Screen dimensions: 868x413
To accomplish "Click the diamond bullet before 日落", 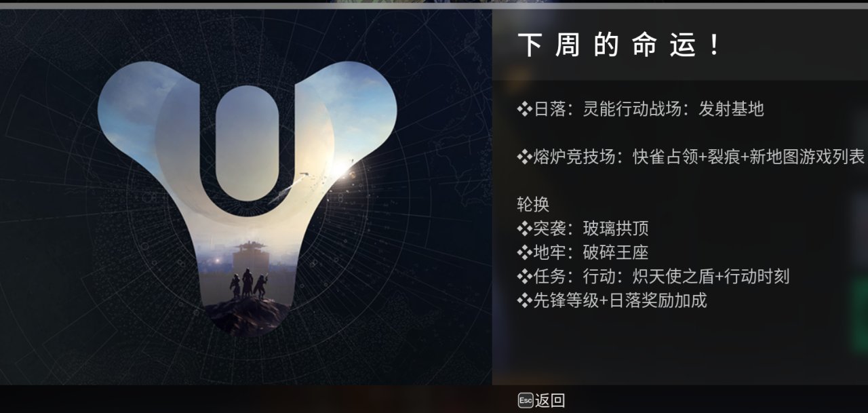I will point(524,109).
